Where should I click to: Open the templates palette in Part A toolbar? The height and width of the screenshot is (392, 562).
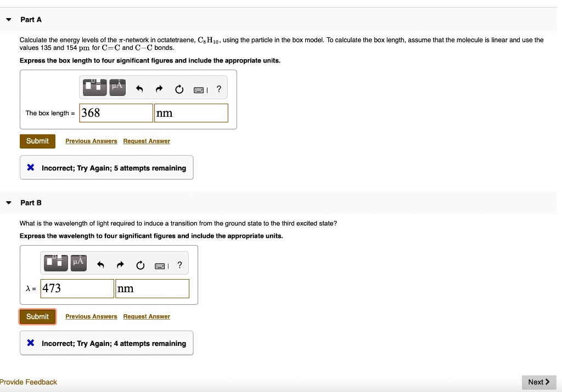94,87
